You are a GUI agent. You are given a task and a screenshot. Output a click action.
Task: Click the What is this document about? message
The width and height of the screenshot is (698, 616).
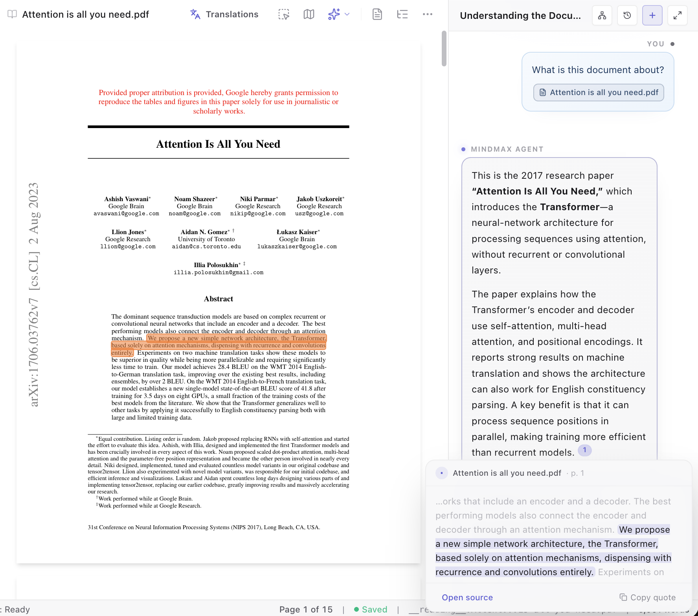tap(598, 70)
